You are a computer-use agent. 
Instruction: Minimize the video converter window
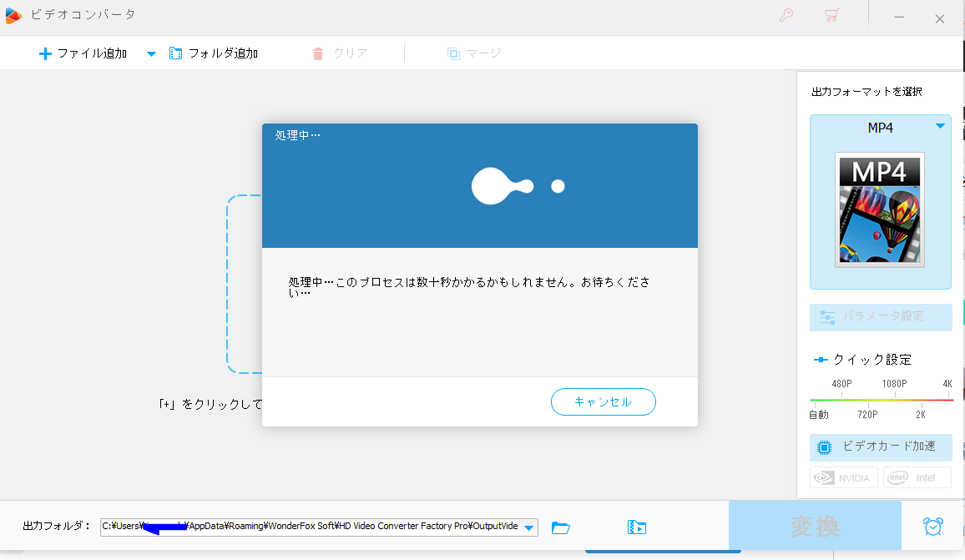(899, 18)
